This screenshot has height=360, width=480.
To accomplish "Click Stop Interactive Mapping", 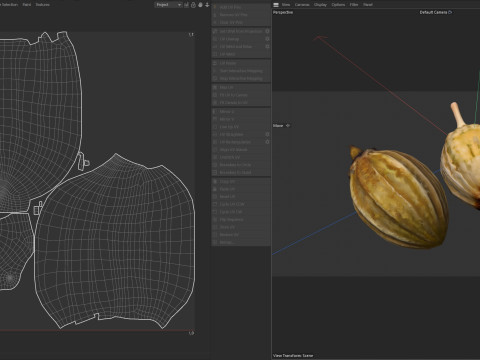I will pyautogui.click(x=241, y=79).
